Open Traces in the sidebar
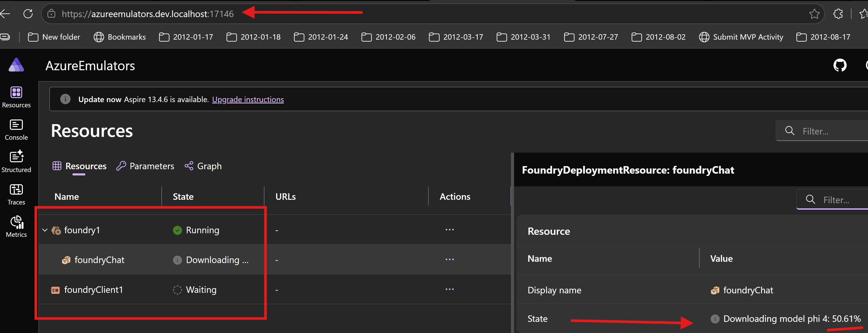868x333 pixels. (x=16, y=194)
